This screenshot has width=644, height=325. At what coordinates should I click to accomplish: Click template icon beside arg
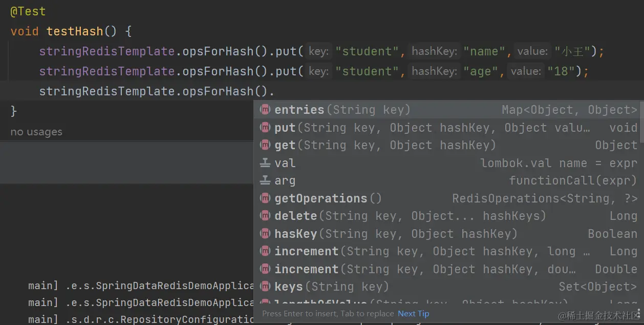tap(265, 180)
